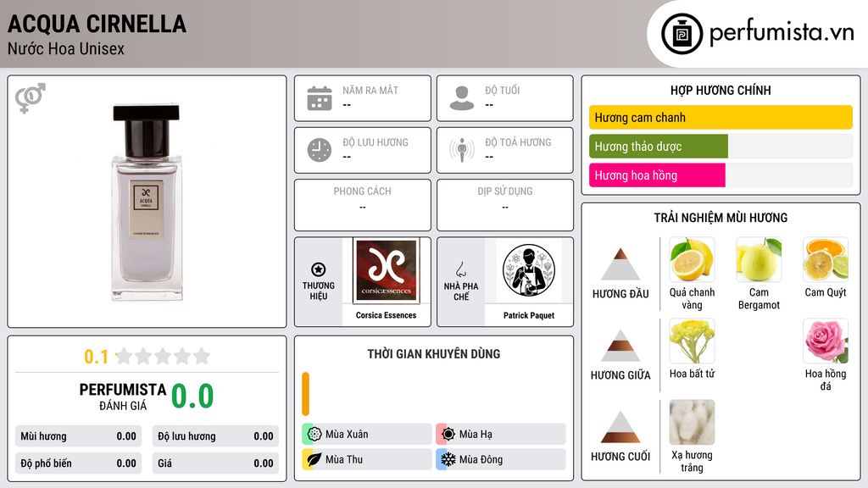Select the Mùa Hạ season button

501,435
